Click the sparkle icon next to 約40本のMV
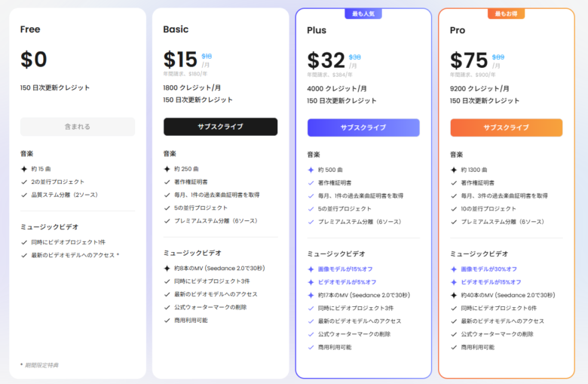 (x=454, y=295)
